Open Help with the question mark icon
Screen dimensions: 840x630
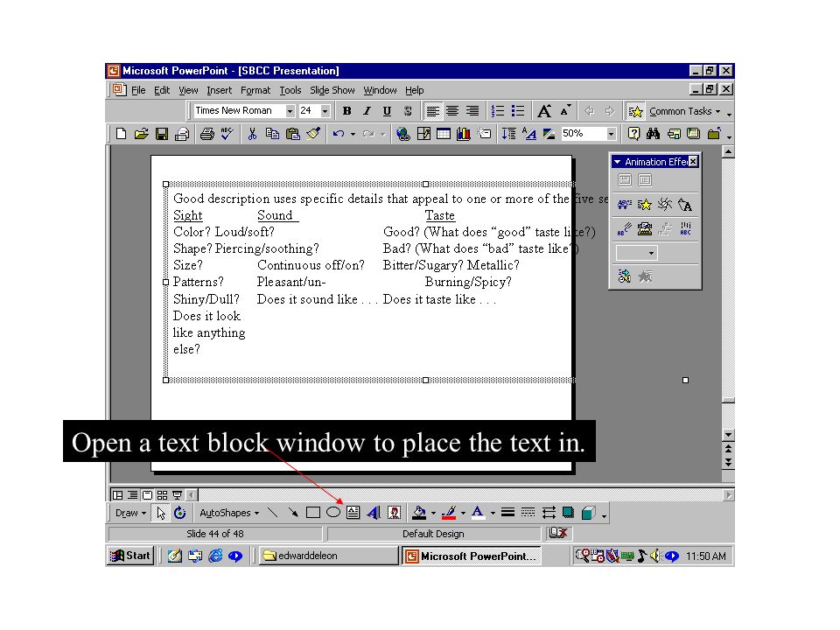point(633,133)
